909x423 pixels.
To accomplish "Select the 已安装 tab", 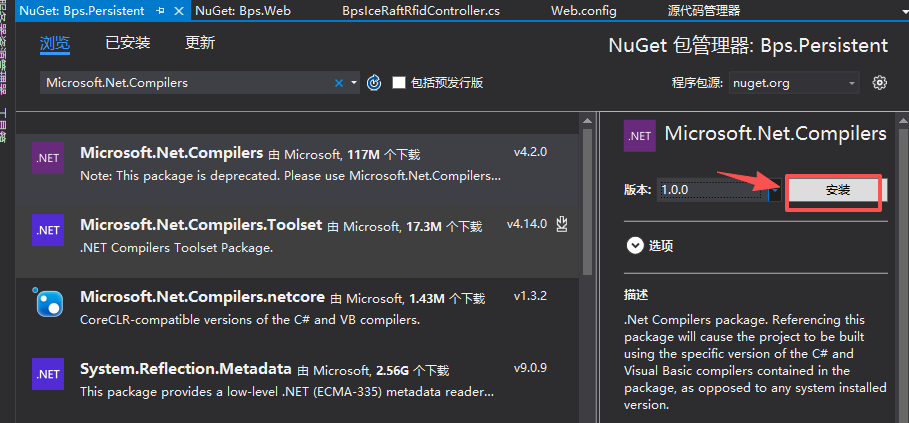I will (x=128, y=43).
